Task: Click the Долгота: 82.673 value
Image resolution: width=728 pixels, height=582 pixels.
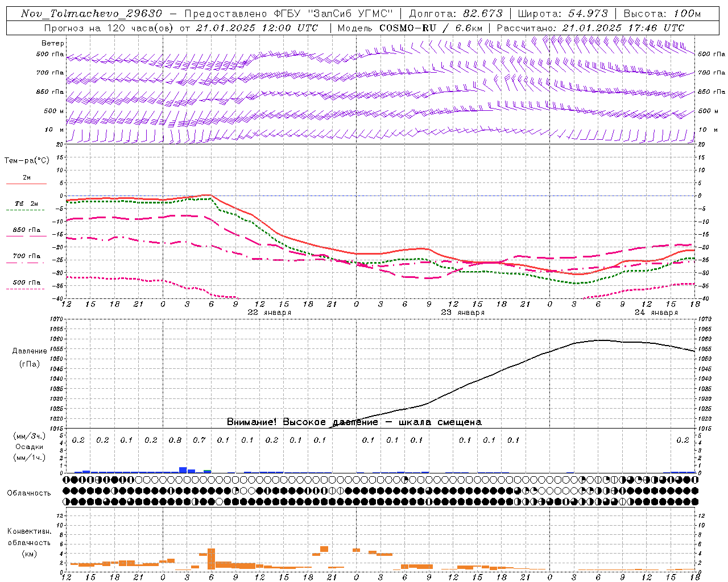Action: 456,14
